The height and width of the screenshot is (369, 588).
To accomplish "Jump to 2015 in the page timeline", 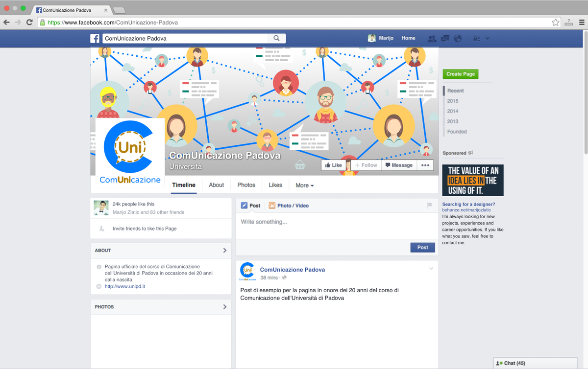I will (453, 101).
